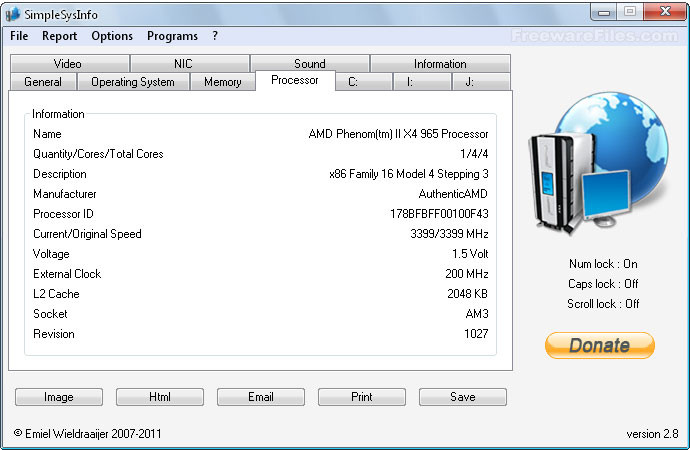The image size is (690, 450).
Task: Click the 'Processor ID' label
Action: click(63, 214)
